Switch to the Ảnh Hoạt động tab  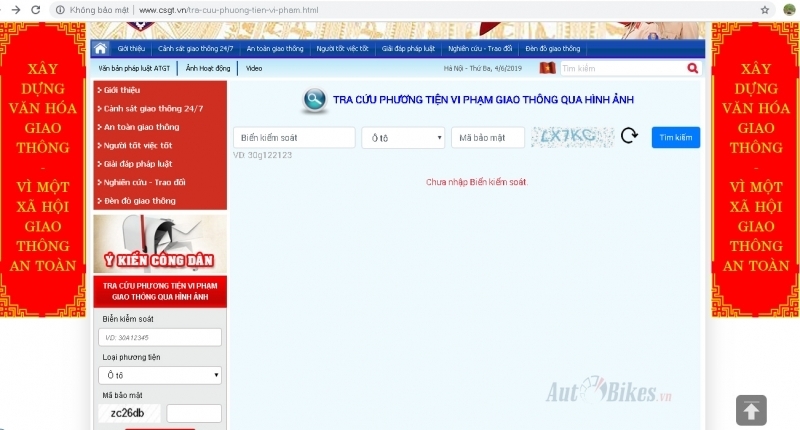[208, 68]
